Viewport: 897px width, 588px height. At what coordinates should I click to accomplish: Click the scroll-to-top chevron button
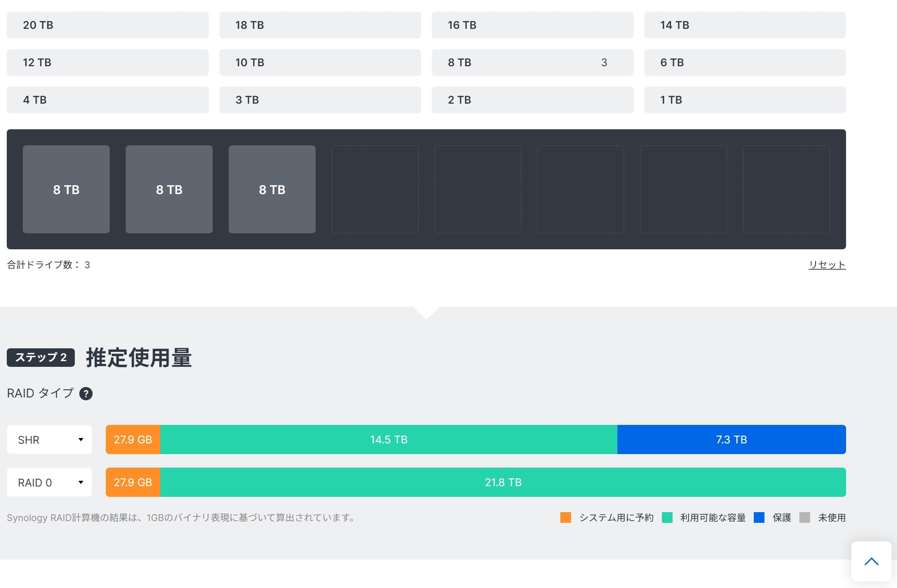[x=871, y=561]
